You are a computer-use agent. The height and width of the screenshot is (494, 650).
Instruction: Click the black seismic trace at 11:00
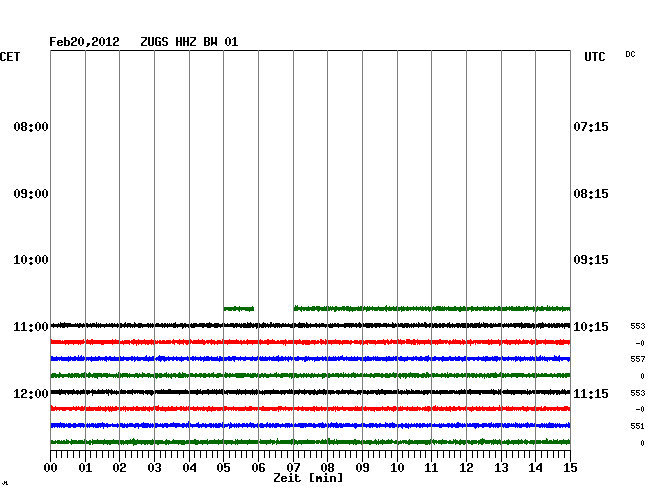click(x=310, y=325)
